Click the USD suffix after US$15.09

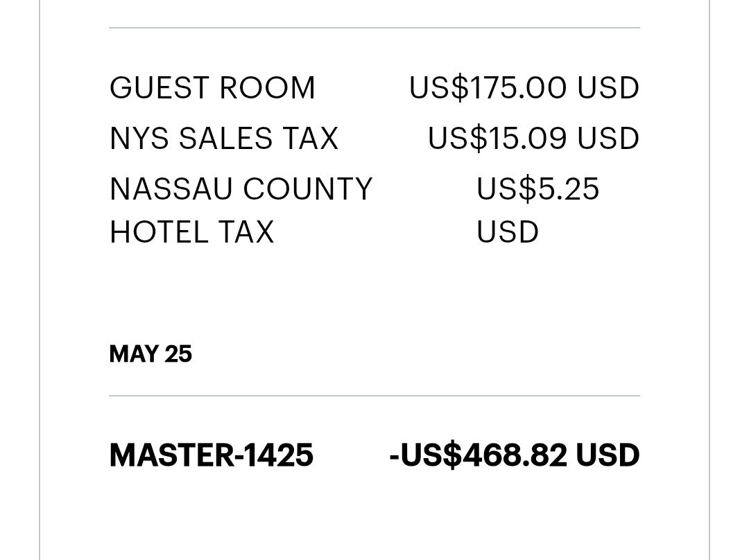coord(609,139)
